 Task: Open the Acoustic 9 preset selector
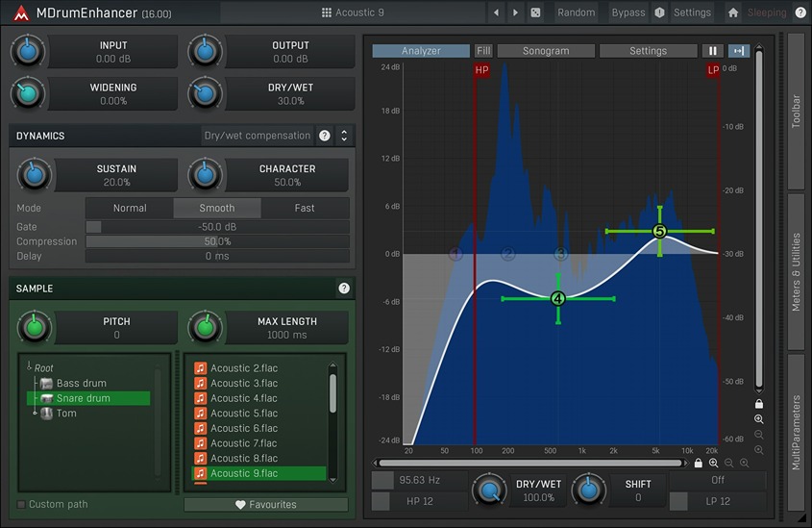pos(353,13)
